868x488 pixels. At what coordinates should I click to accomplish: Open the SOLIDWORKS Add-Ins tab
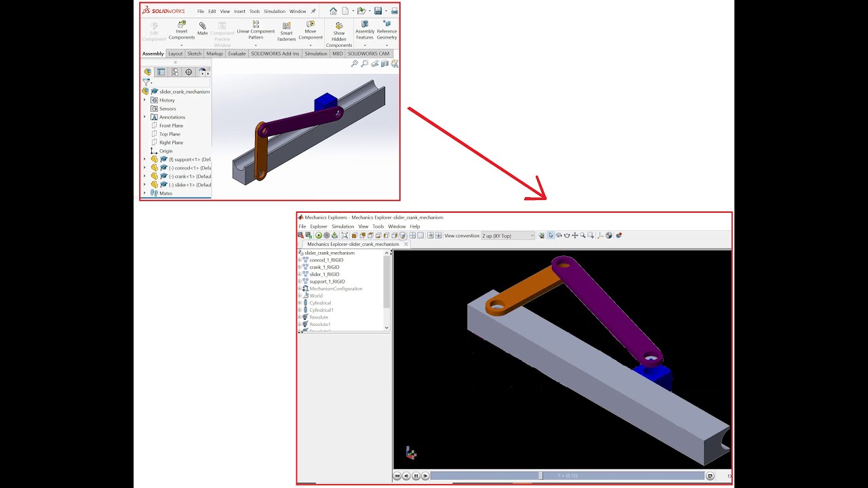point(275,54)
